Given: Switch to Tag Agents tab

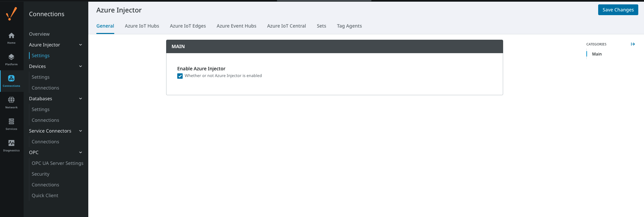Looking at the screenshot, I should pos(349,26).
